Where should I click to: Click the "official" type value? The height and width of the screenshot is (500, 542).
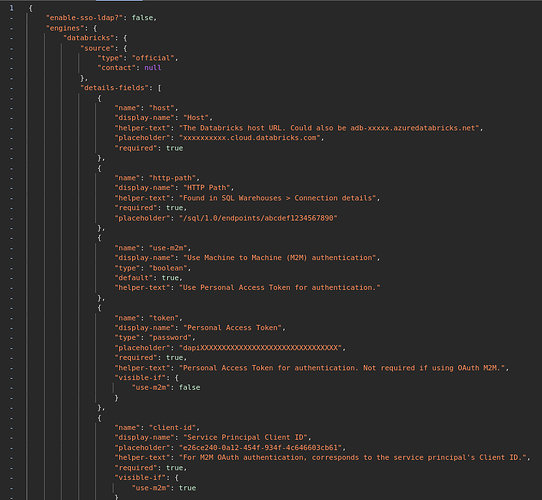(153, 58)
